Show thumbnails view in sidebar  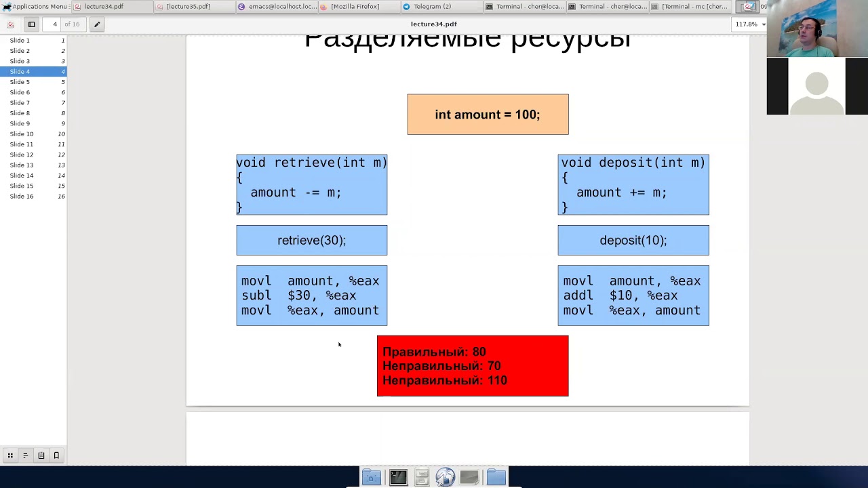[10, 455]
